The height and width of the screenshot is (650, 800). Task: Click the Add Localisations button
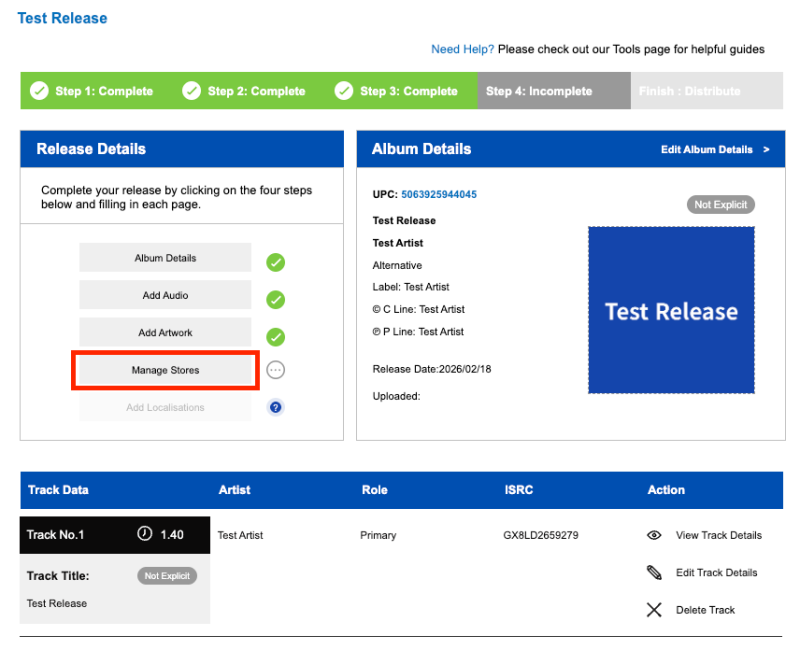(165, 407)
